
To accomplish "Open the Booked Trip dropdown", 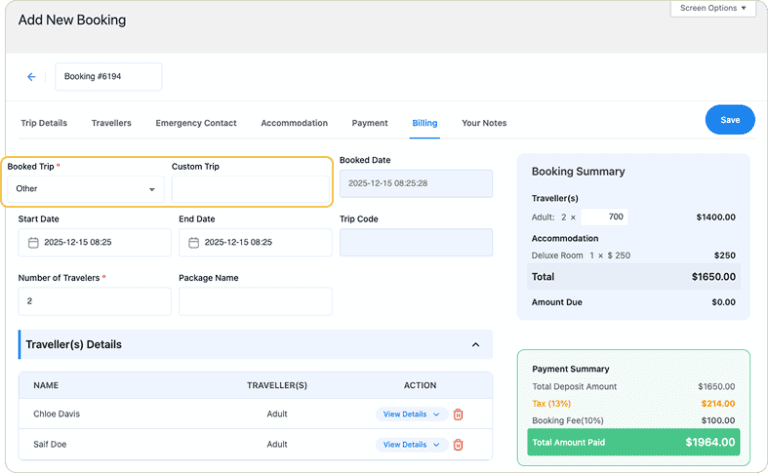I will pos(85,189).
